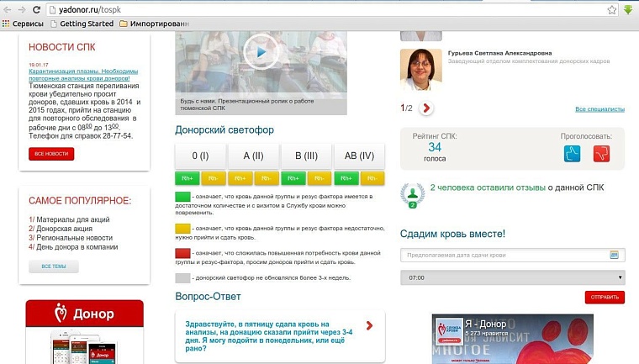Click yellow Rh+ indicator under A (II)

(240, 178)
